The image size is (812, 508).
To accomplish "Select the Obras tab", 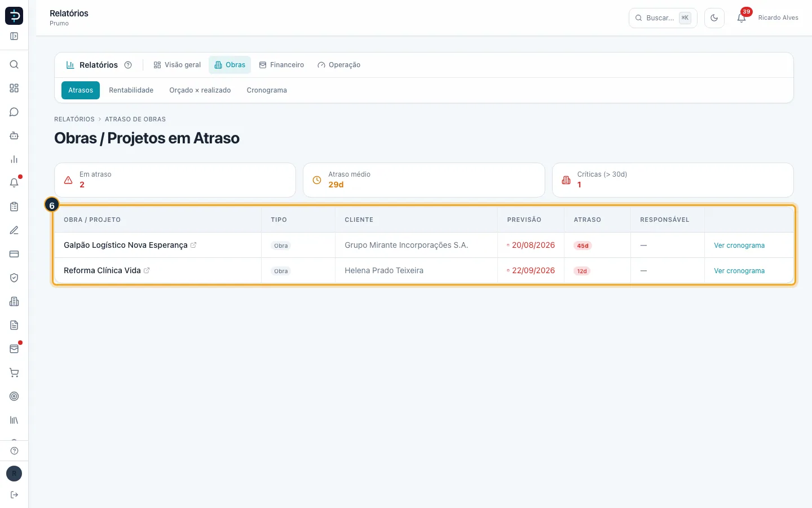I will pyautogui.click(x=230, y=65).
